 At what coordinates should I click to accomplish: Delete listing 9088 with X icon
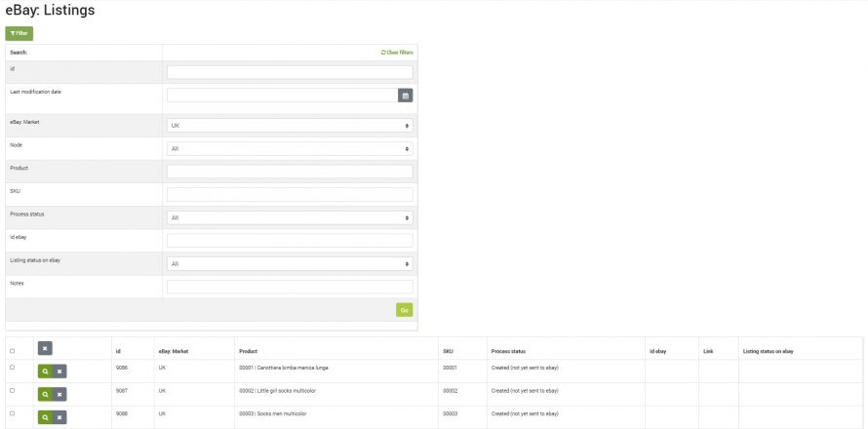click(59, 417)
